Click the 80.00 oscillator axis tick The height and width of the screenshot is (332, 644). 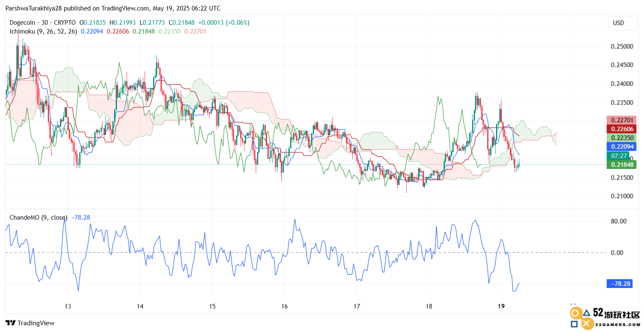619,221
